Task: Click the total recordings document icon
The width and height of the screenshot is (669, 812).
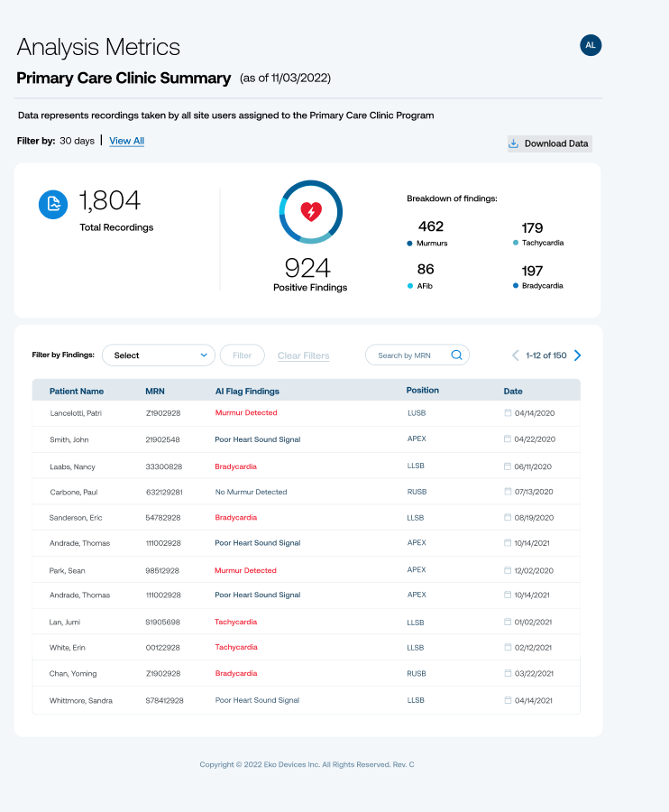Action: tap(53, 204)
